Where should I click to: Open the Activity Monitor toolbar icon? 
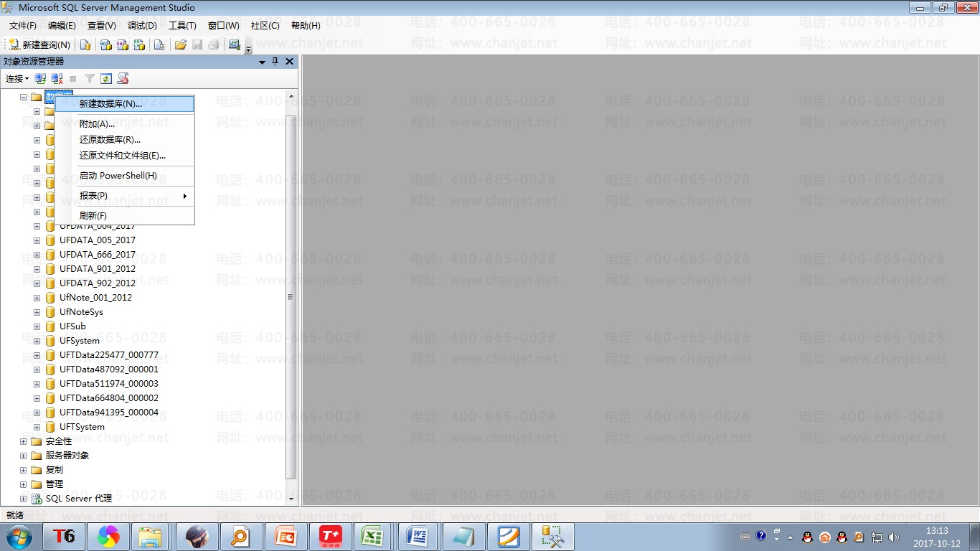(234, 44)
